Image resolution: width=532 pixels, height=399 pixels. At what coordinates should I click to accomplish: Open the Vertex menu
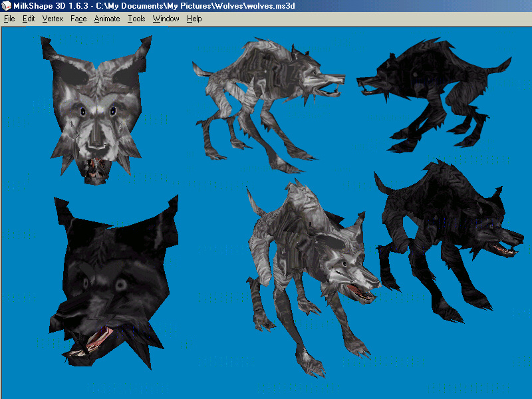[52, 19]
